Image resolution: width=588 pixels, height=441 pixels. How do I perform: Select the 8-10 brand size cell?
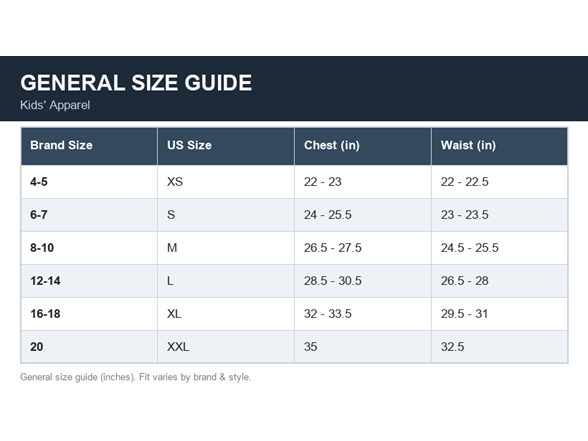tap(89, 248)
